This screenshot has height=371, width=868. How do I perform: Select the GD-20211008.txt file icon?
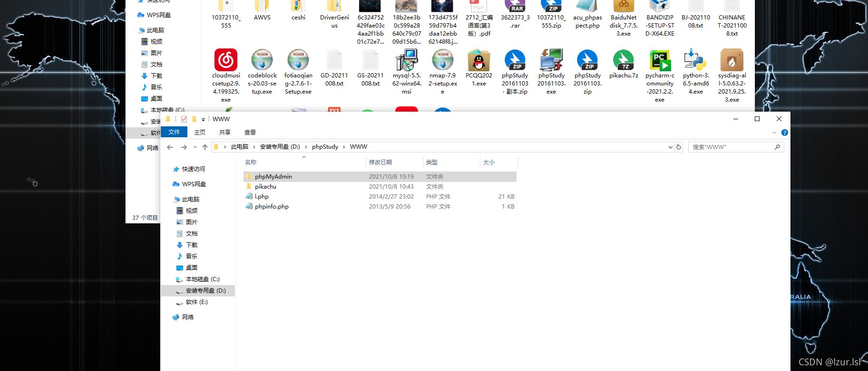coord(334,60)
